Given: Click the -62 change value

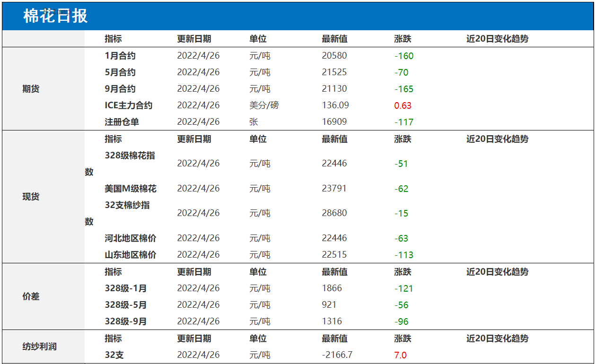Looking at the screenshot, I should point(402,189).
